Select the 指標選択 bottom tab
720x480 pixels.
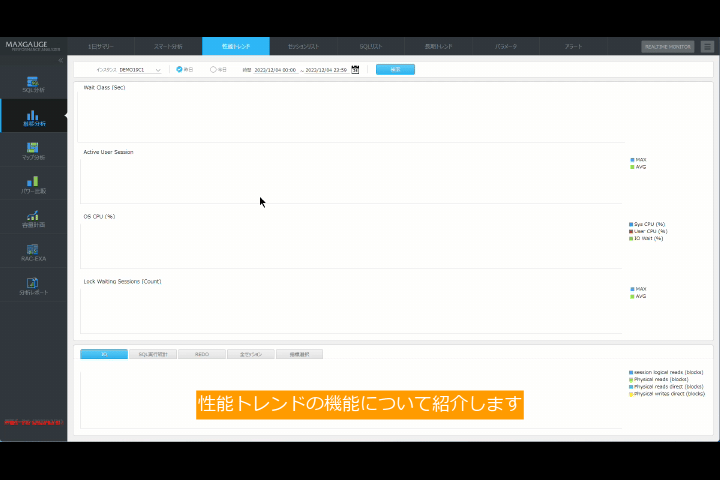[299, 354]
